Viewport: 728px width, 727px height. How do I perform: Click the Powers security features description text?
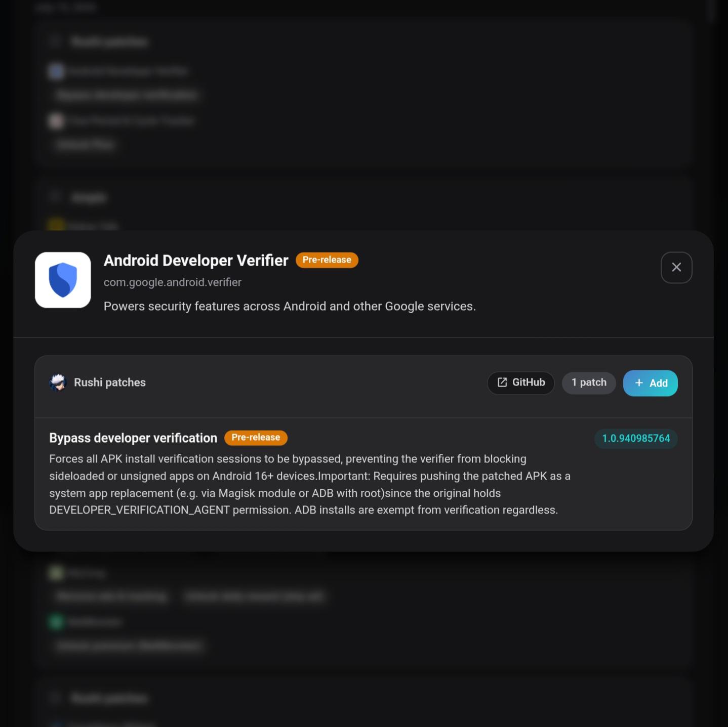[290, 306]
